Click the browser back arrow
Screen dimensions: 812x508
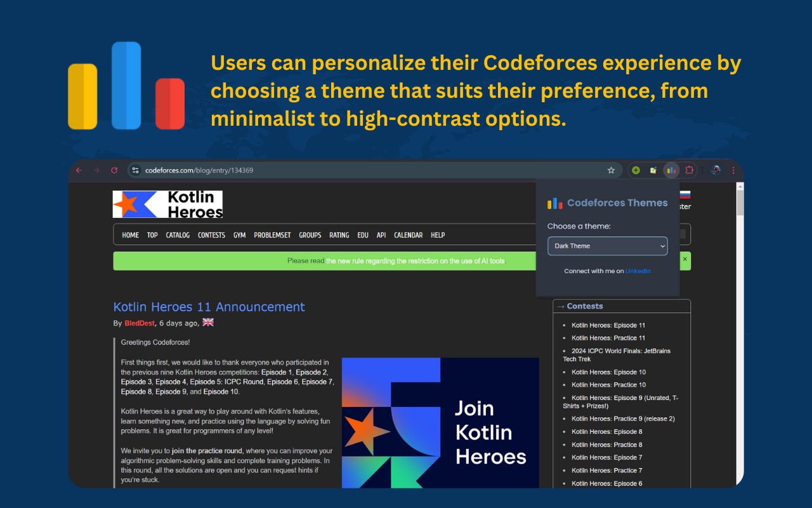78,170
